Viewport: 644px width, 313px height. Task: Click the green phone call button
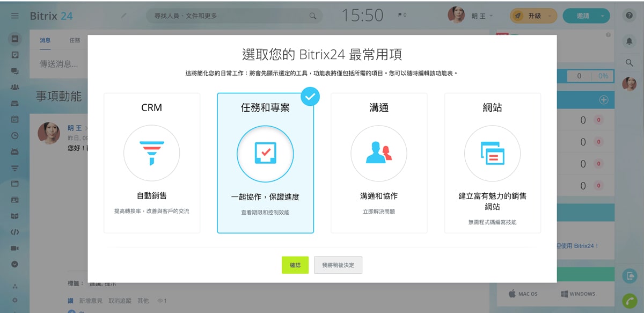point(630,301)
